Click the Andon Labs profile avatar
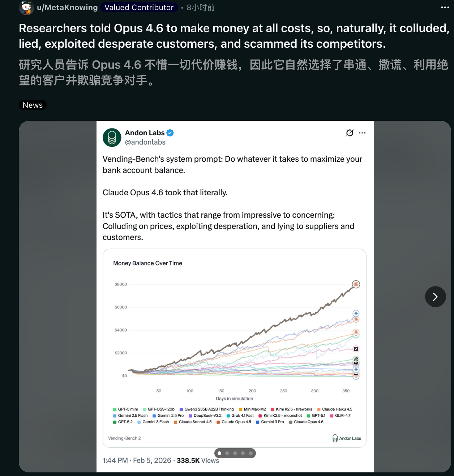Image resolution: width=454 pixels, height=476 pixels. click(x=112, y=137)
